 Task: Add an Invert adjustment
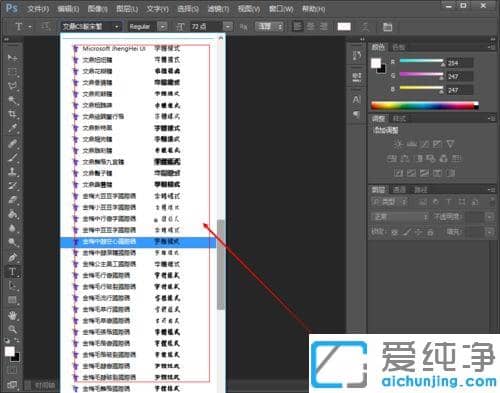(399, 173)
